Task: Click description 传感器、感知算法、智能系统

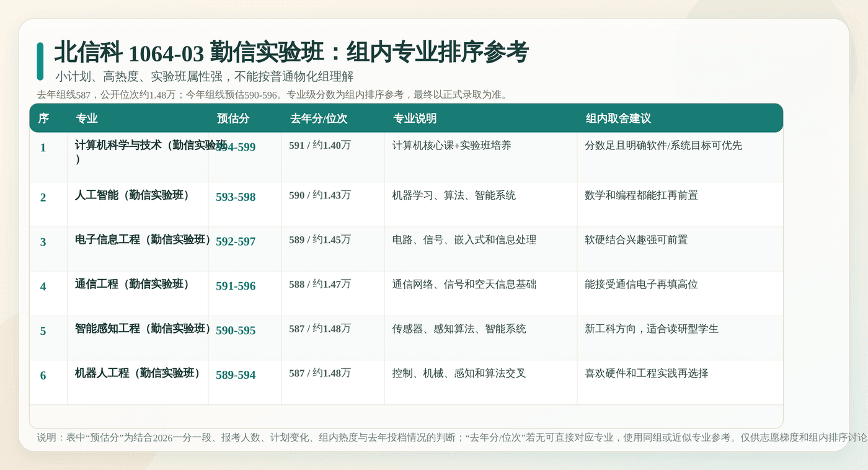Action: tap(459, 329)
